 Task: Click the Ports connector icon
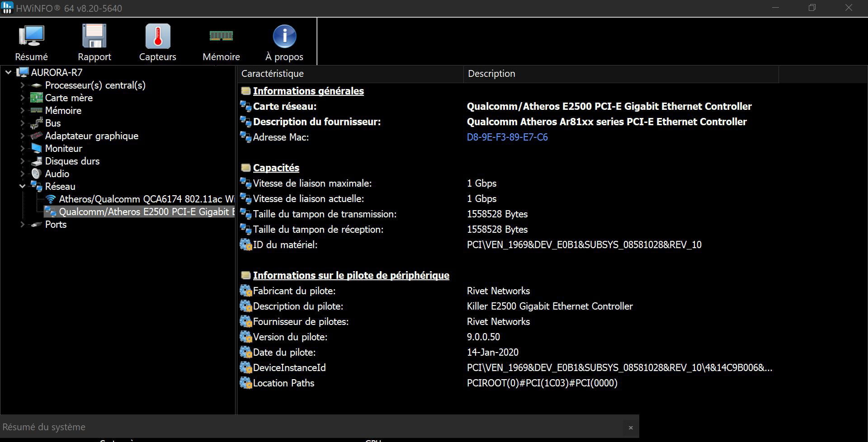tap(36, 225)
